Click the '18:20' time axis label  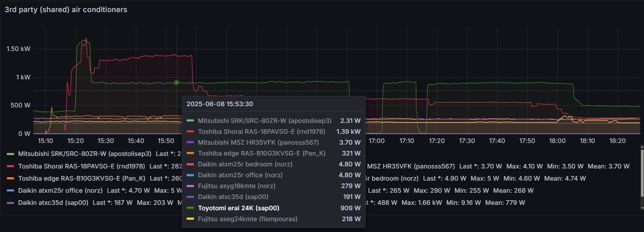pyautogui.click(x=618, y=141)
